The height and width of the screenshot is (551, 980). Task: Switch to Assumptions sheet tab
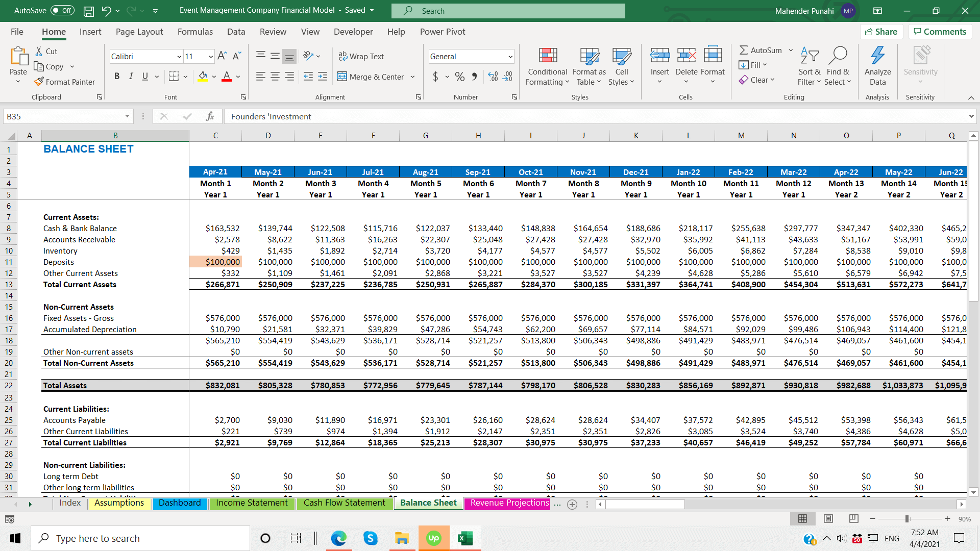[119, 503]
